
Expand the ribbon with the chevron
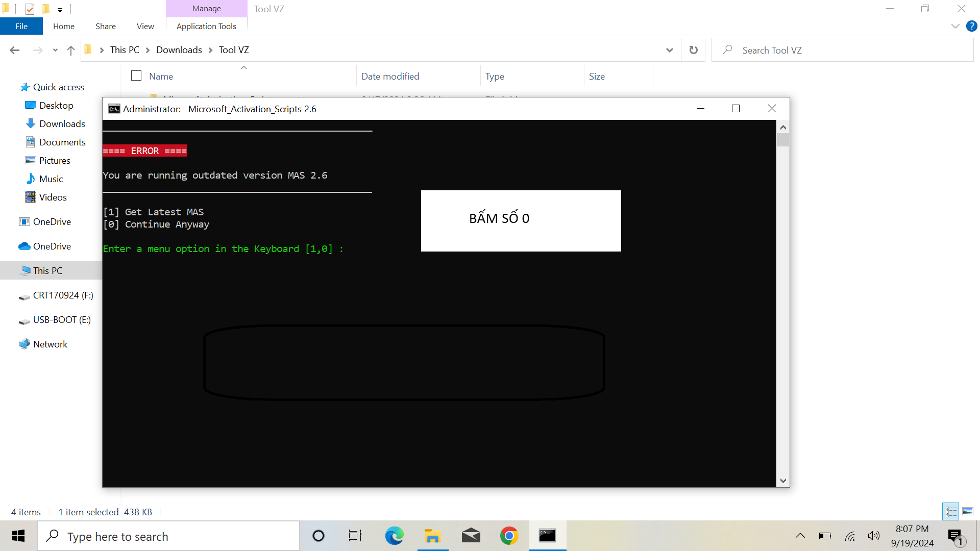pos(955,26)
